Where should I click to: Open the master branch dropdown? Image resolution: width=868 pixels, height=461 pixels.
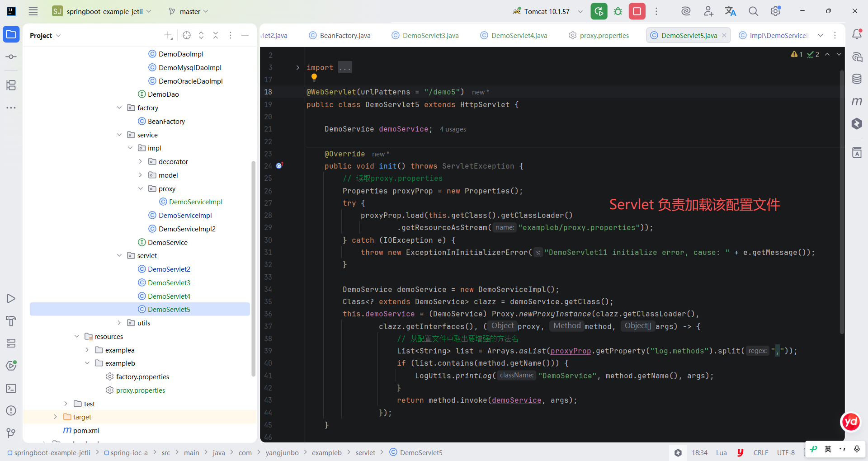click(188, 11)
